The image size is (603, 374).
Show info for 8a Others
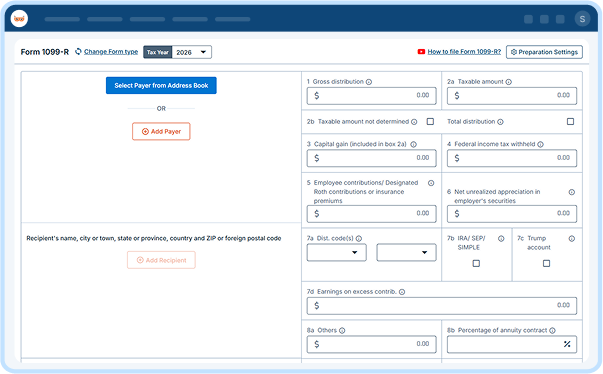(x=342, y=331)
